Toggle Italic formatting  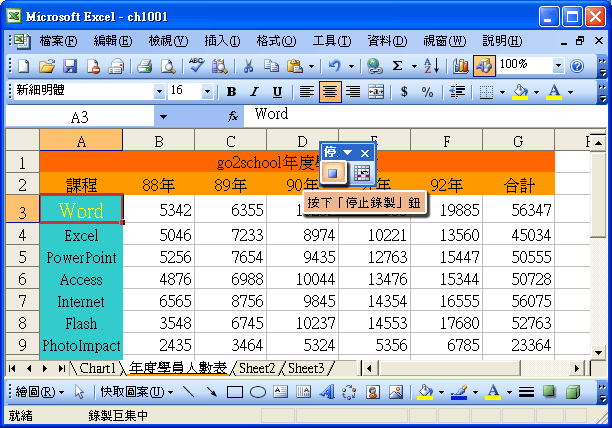click(254, 92)
